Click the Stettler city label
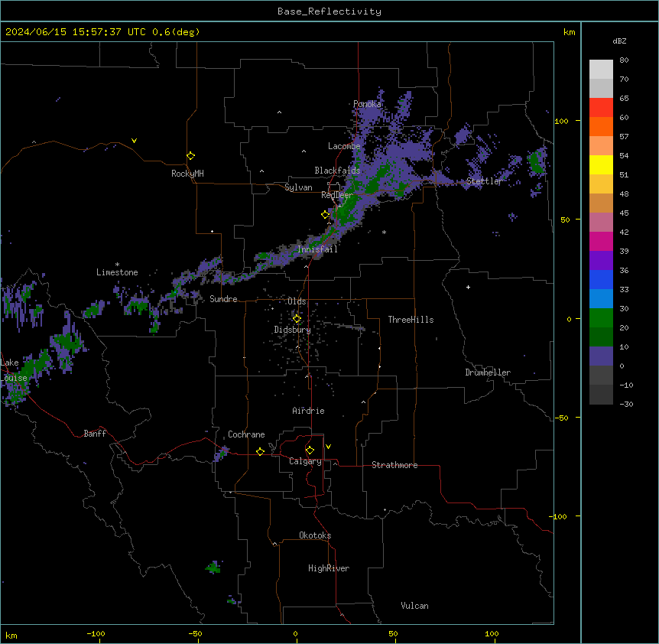This screenshot has width=659, height=644. coord(485,181)
